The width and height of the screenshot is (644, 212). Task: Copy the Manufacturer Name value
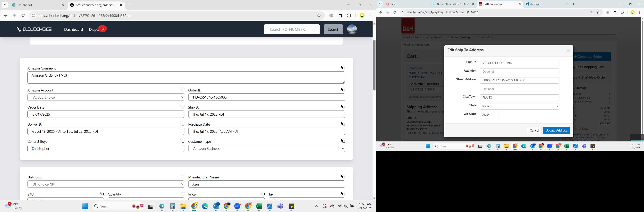tap(343, 176)
